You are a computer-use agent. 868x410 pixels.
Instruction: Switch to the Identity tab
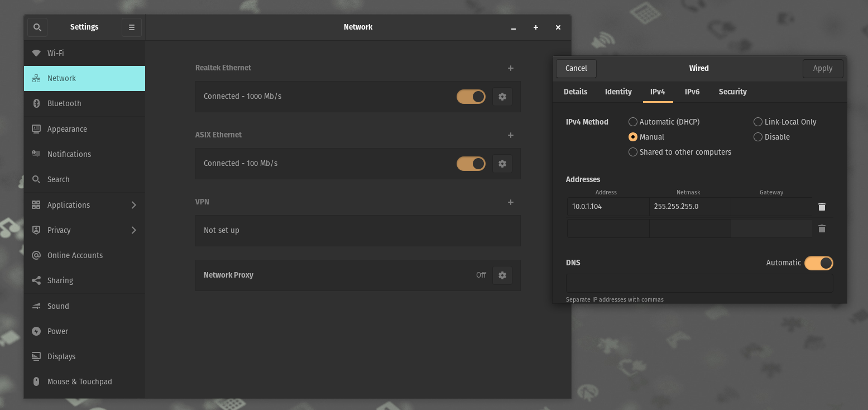618,92
